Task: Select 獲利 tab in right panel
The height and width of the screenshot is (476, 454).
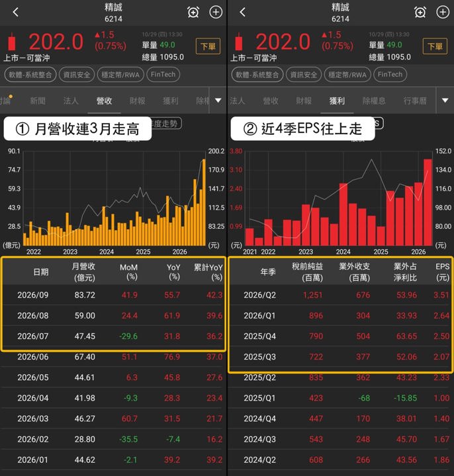Action: click(337, 100)
